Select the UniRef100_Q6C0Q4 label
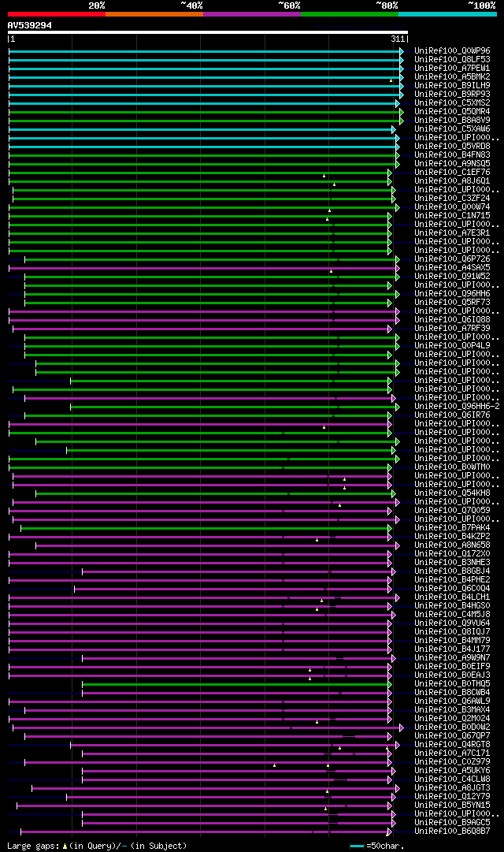The width and height of the screenshot is (504, 852). tap(452, 589)
